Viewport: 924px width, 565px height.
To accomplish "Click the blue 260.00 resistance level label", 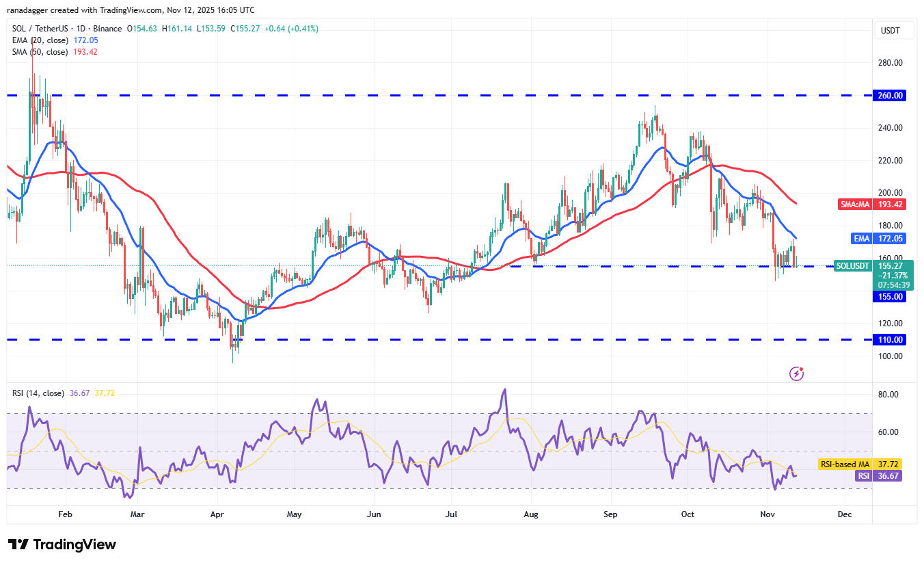I will pos(888,96).
